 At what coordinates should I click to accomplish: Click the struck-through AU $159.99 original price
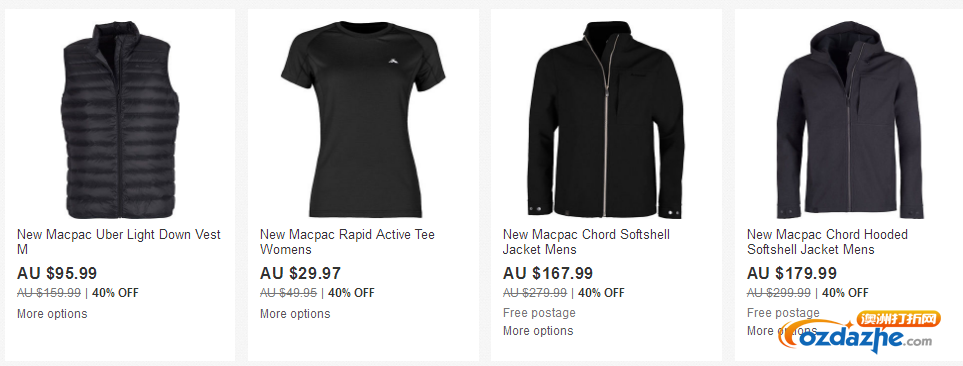pos(49,293)
